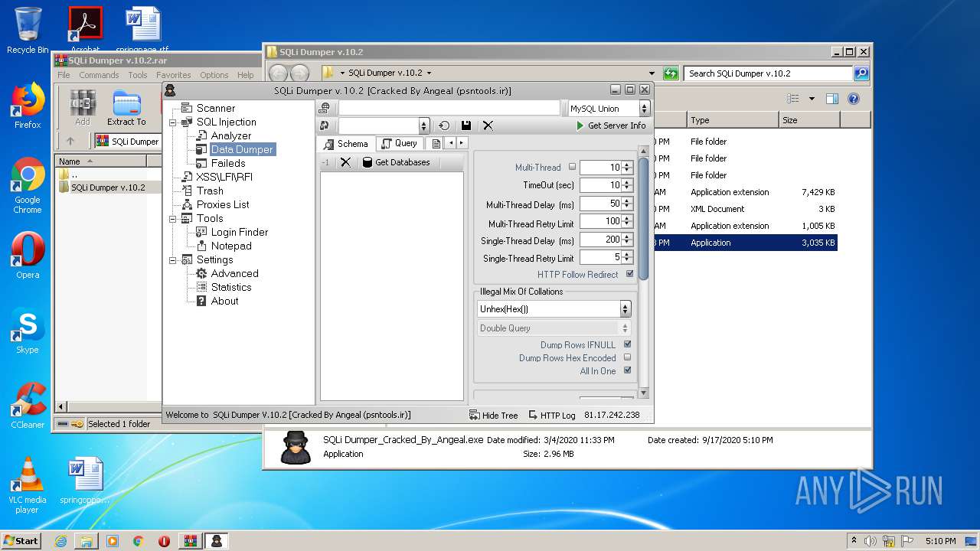
Task: Click the target URL input field
Action: click(449, 109)
